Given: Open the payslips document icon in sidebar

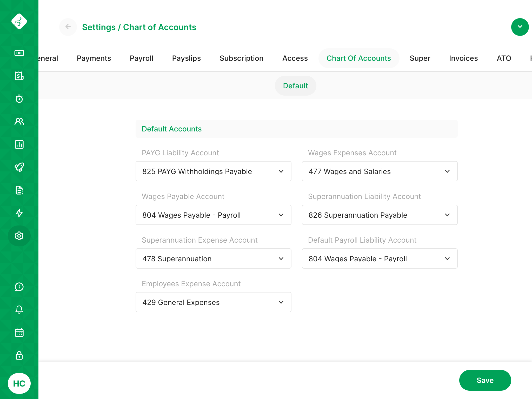Looking at the screenshot, I should pos(19,190).
